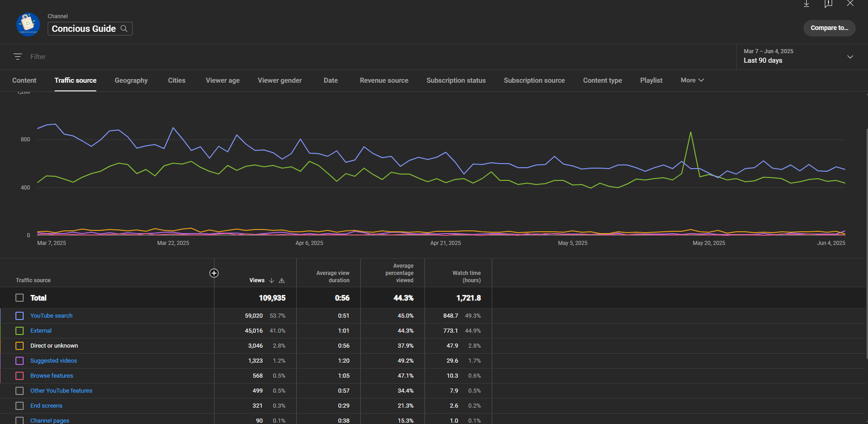This screenshot has height=424, width=868.
Task: Open the Concious Guide channel selector
Action: coord(90,29)
